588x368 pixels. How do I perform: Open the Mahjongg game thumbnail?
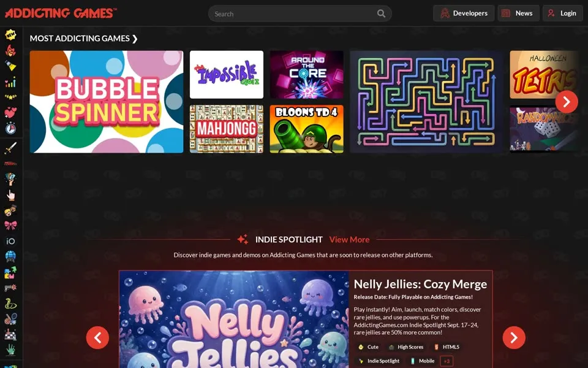[227, 129]
